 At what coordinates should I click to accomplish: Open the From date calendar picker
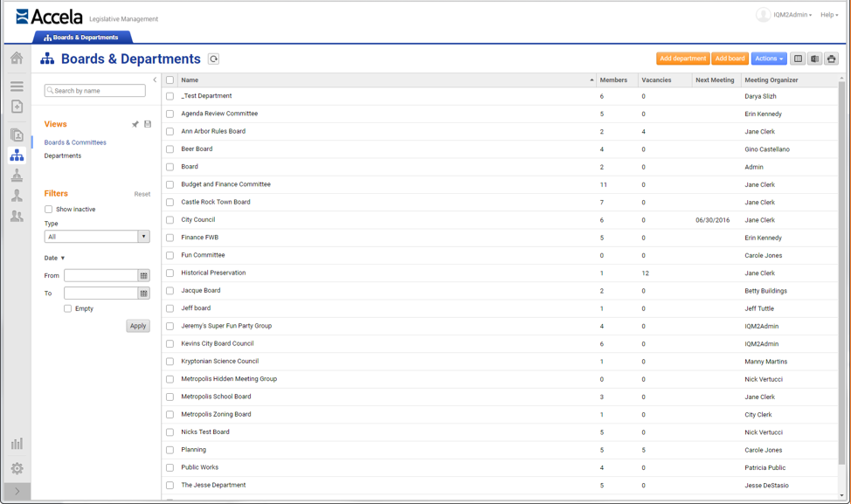click(144, 276)
